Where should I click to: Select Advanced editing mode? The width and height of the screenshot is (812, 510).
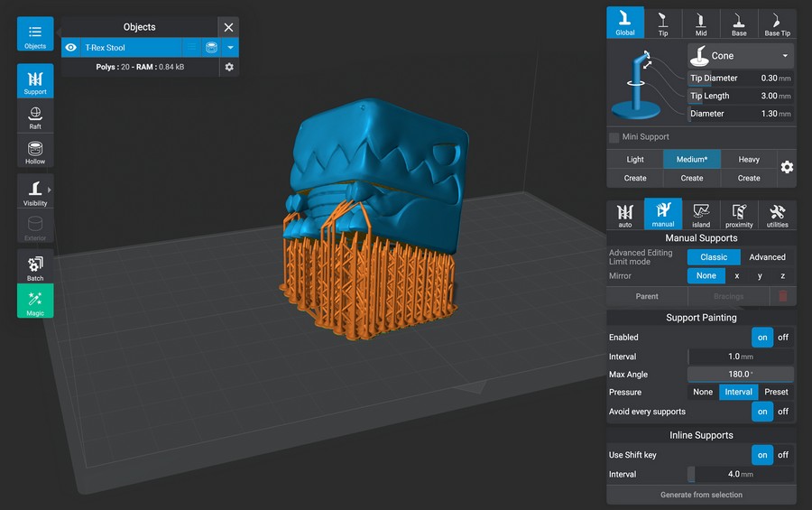pos(767,257)
